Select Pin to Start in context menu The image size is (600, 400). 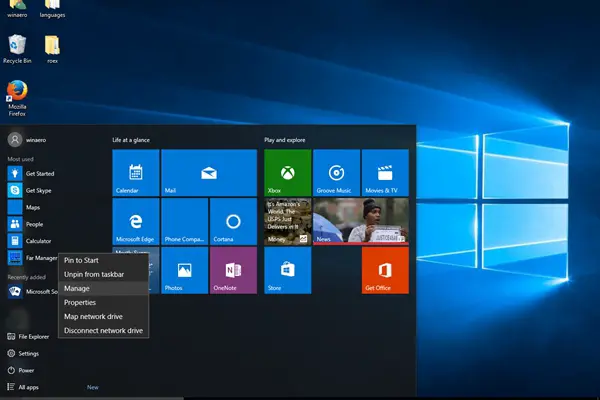point(103,260)
